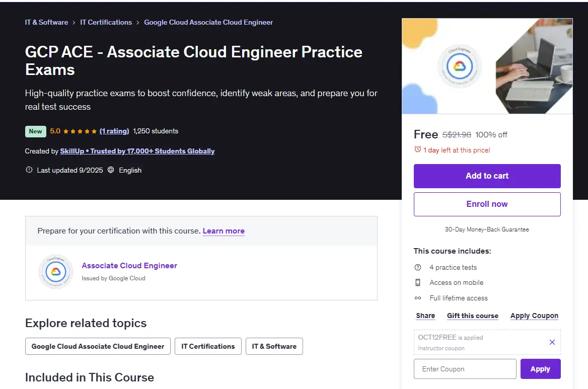Screen dimensions: 588x389
Task: Click the 100% off discount text
Action: [491, 134]
